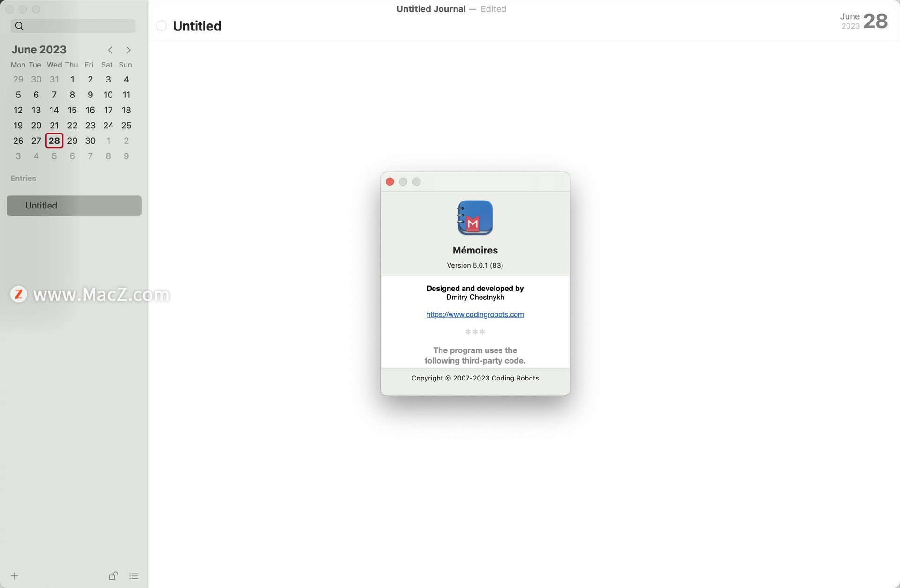
Task: Click Dmitry Chestnykh name in About window
Action: (475, 298)
